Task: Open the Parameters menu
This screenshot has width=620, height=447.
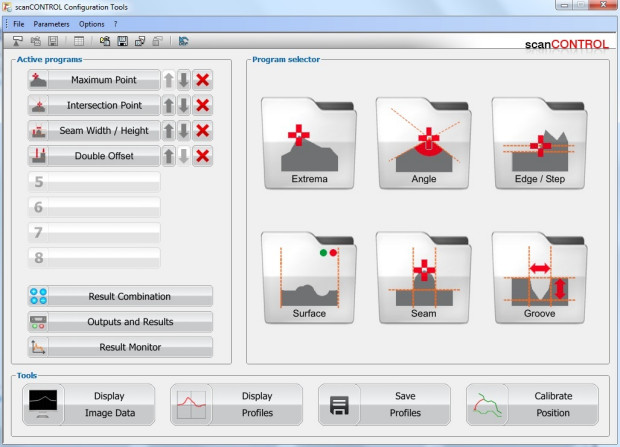Action: point(52,23)
